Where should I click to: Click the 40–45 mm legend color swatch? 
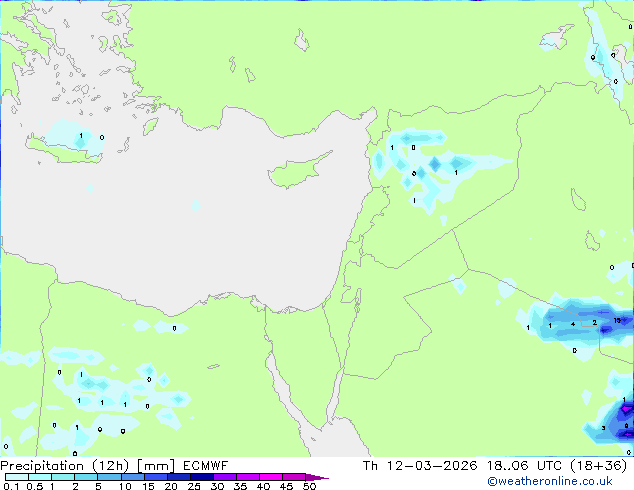click(x=271, y=477)
